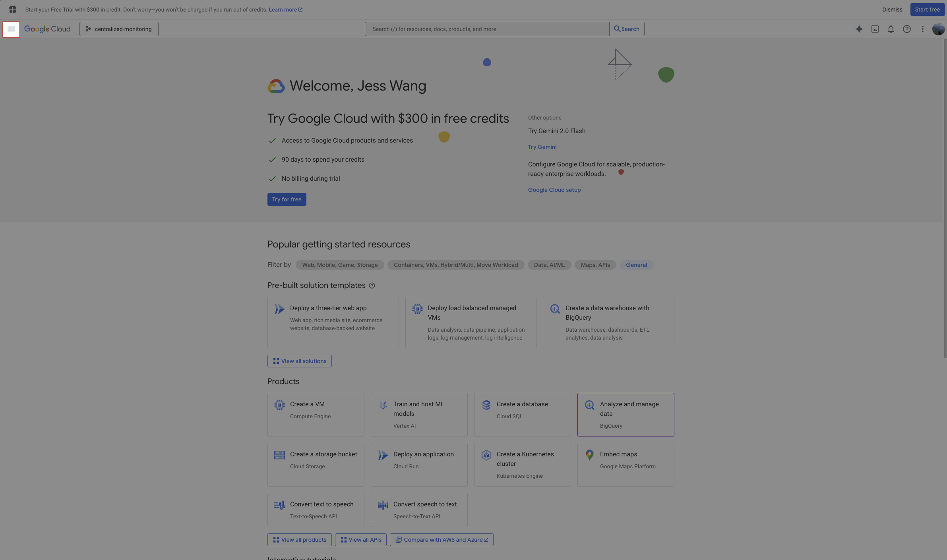
Task: Filter by Containers, VMs, Hybrid/Multi, Move Workload
Action: [x=456, y=265]
